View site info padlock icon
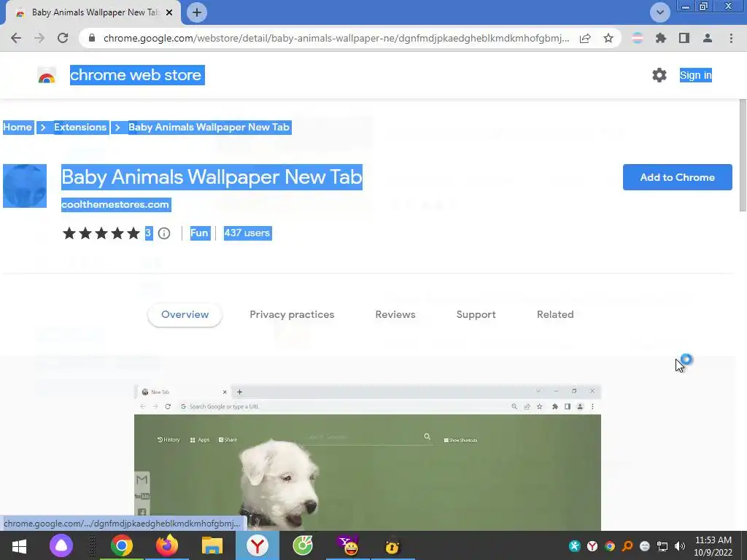Viewport: 747px width, 560px height. pyautogui.click(x=92, y=38)
